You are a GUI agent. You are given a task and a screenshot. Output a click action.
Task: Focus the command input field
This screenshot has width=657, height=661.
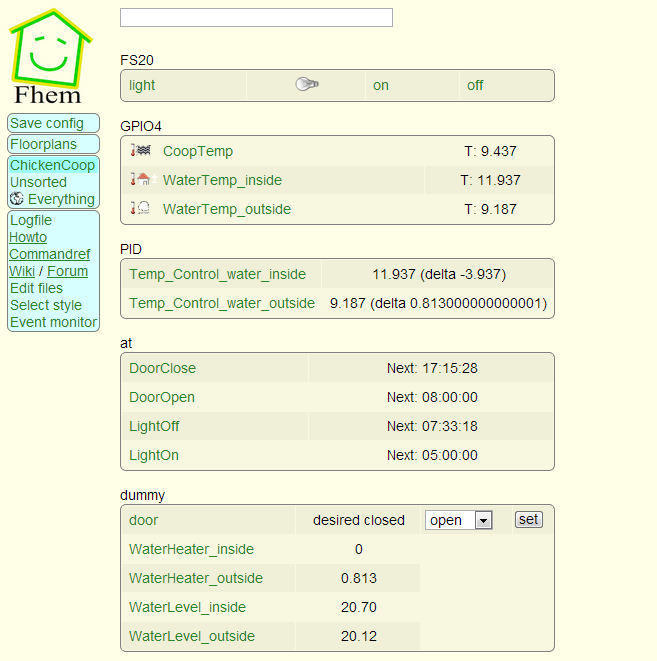pyautogui.click(x=256, y=17)
